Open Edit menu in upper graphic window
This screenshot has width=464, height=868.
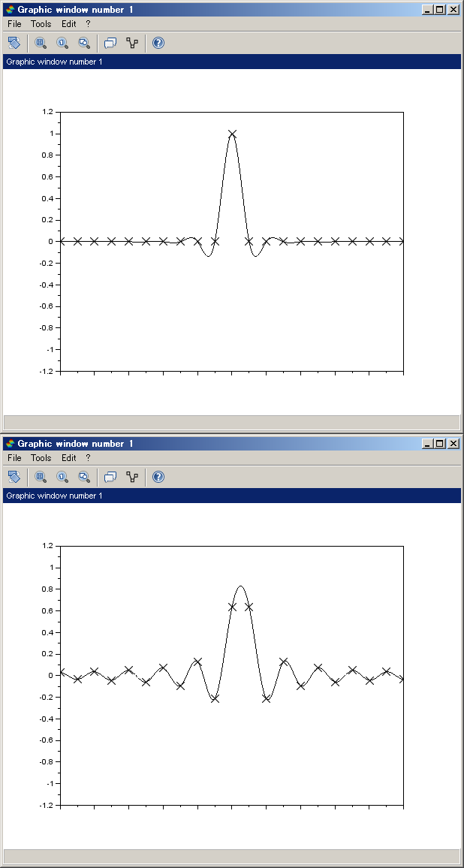pyautogui.click(x=68, y=24)
